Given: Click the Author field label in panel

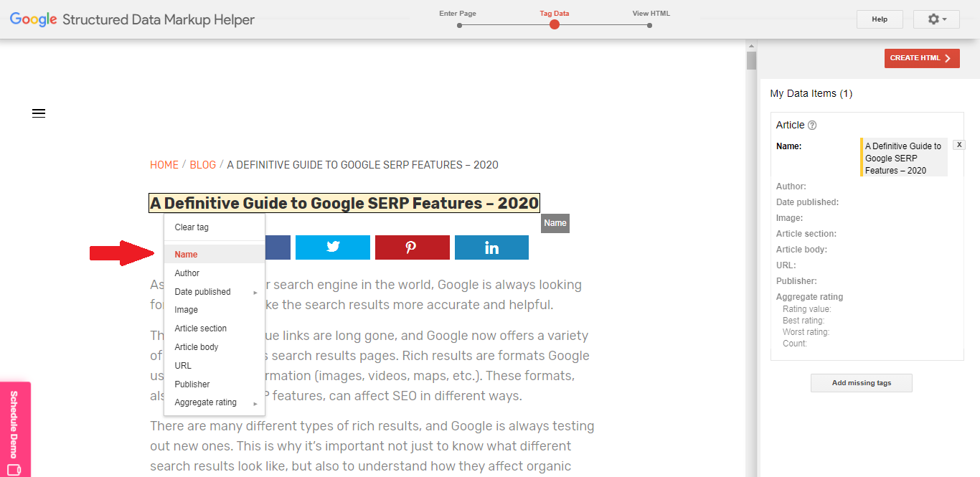Looking at the screenshot, I should 791,186.
